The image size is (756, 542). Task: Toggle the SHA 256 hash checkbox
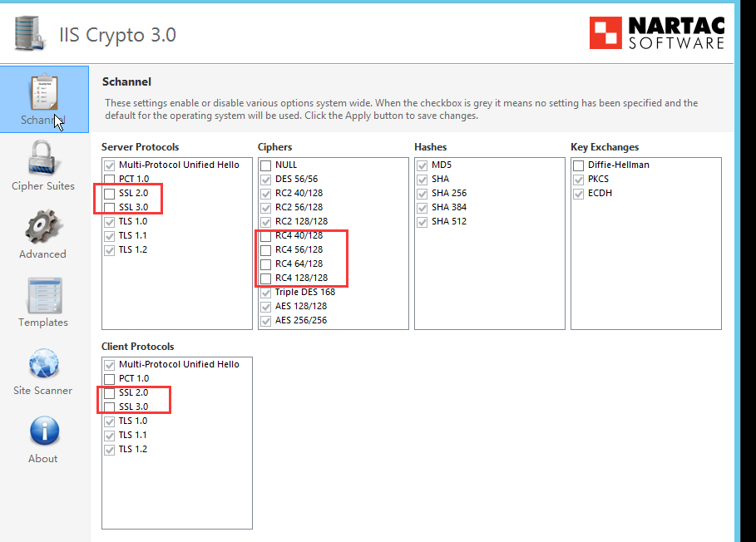click(422, 194)
